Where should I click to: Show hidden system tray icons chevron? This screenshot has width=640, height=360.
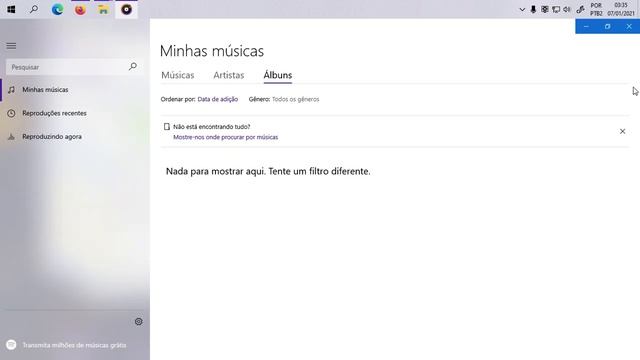pyautogui.click(x=522, y=9)
